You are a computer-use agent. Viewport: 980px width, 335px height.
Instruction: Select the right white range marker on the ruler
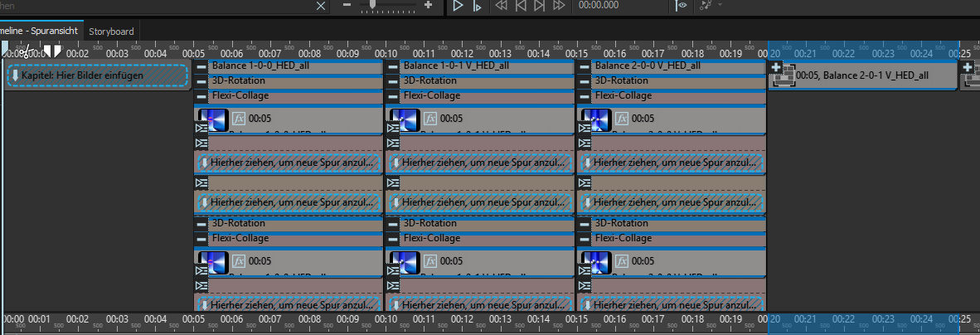pyautogui.click(x=57, y=50)
